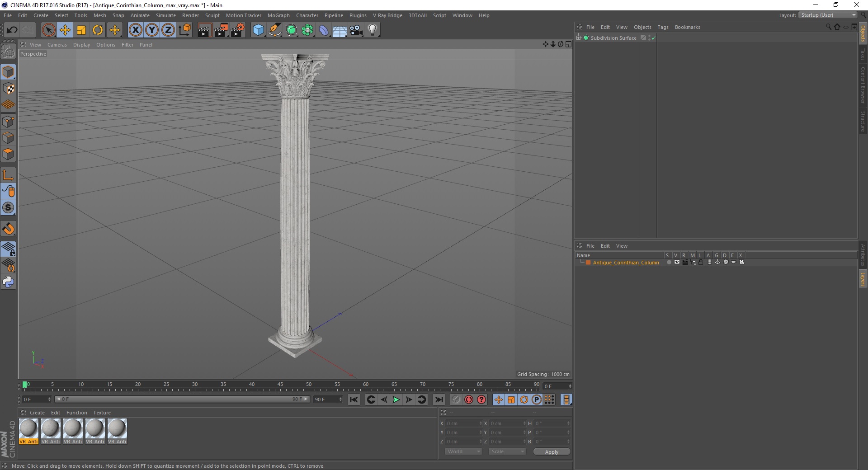Screen dimensions: 868x470
Task: Toggle layer View eye for Antique_Corinthian_Column
Action: 677,262
